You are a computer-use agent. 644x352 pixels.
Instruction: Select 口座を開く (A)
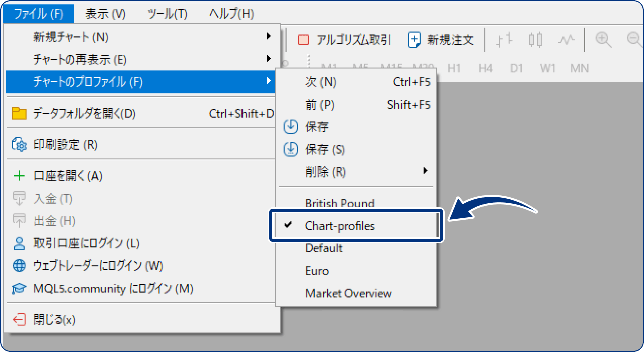click(x=141, y=176)
